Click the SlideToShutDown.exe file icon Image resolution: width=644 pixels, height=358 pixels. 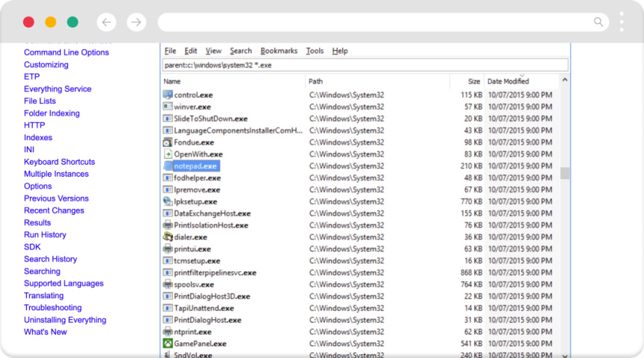168,119
